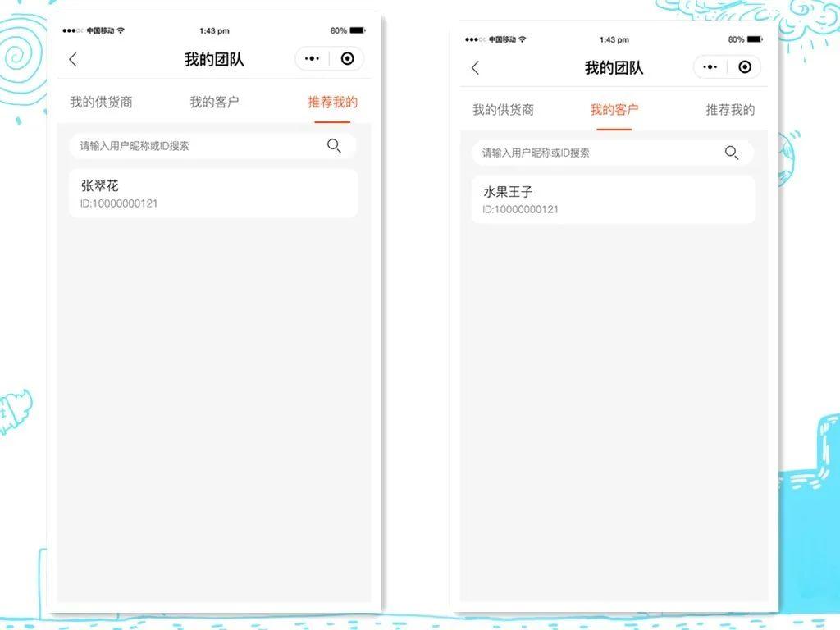The height and width of the screenshot is (630, 840).
Task: Tap the magnifier search icon on the right screen
Action: 732,153
